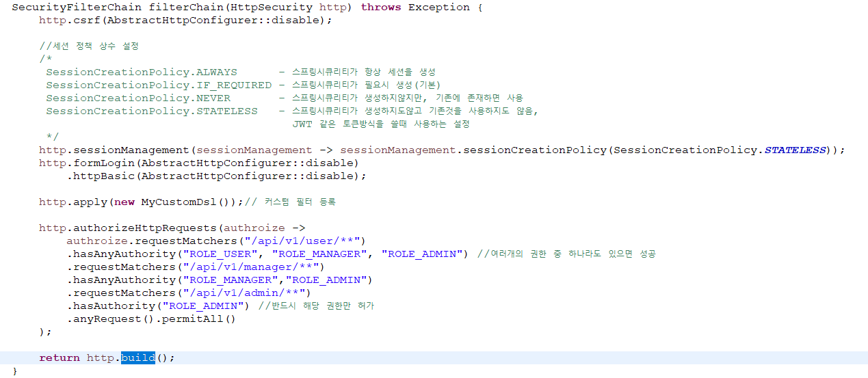
Task: Click "authorizeHttpRequests" method call
Action: (145, 228)
